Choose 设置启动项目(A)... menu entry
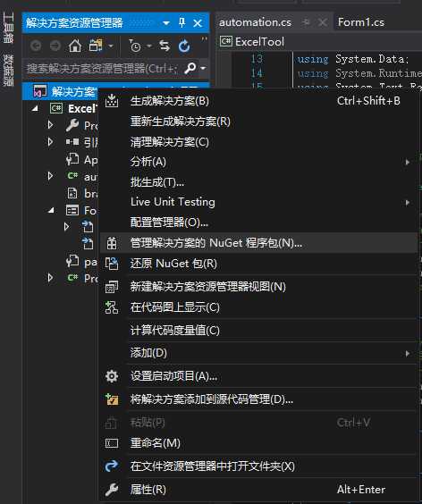Screen dimensions: 422x504 pyautogui.click(x=258, y=376)
